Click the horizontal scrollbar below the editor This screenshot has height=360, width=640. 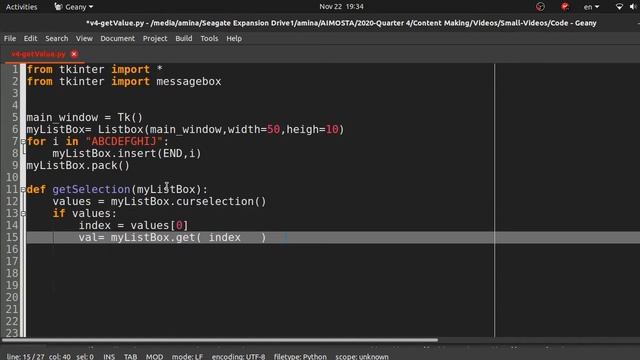point(220,340)
